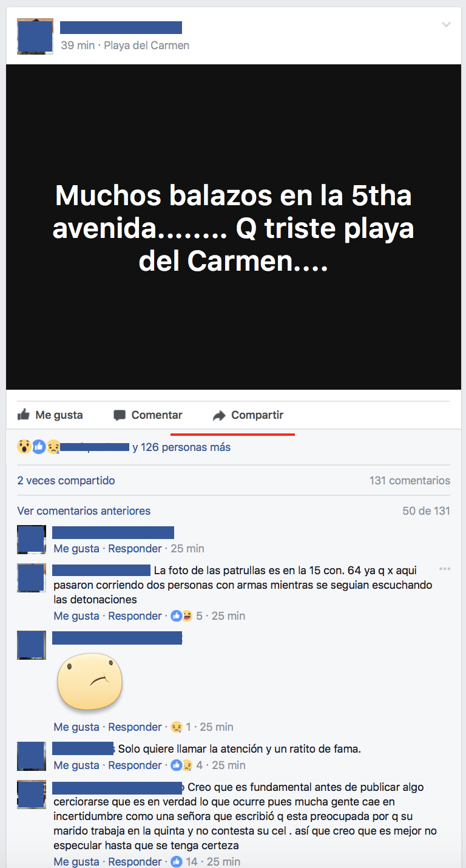Open the options dots on the patrullas comment
Viewport: 466px width, 868px height.
[445, 569]
